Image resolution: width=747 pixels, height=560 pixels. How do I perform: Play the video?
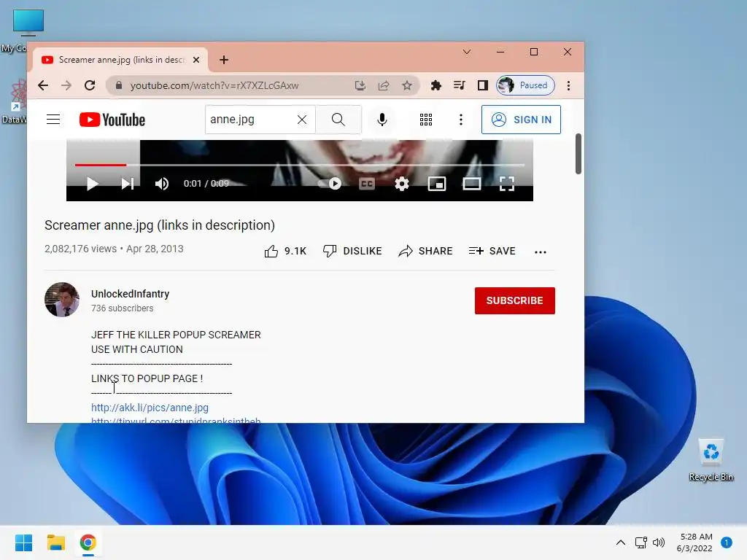pos(93,184)
